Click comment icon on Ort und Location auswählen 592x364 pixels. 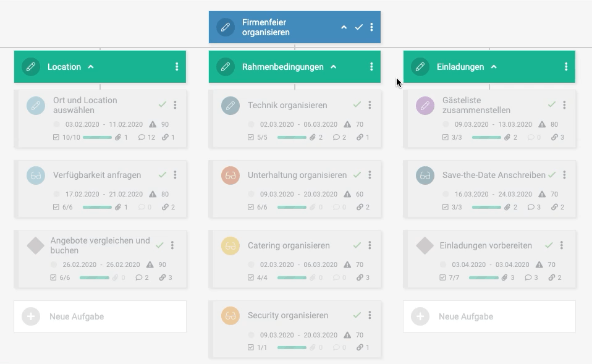142,137
